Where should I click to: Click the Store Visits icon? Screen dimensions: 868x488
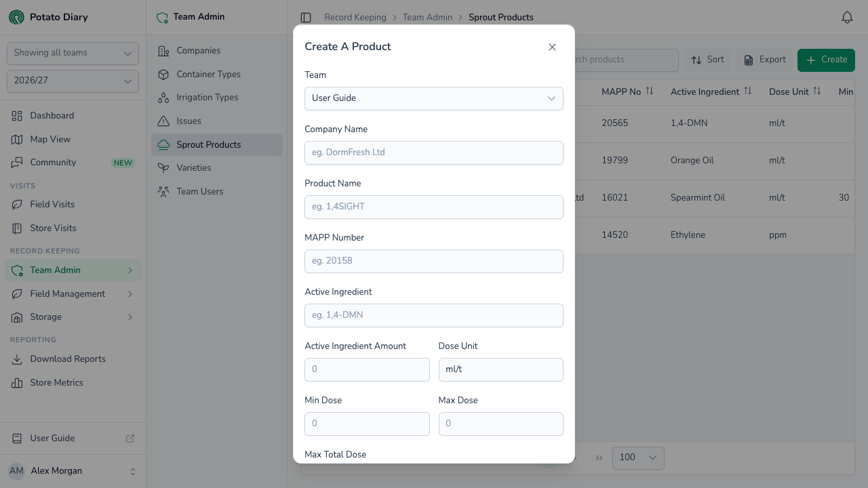17,228
